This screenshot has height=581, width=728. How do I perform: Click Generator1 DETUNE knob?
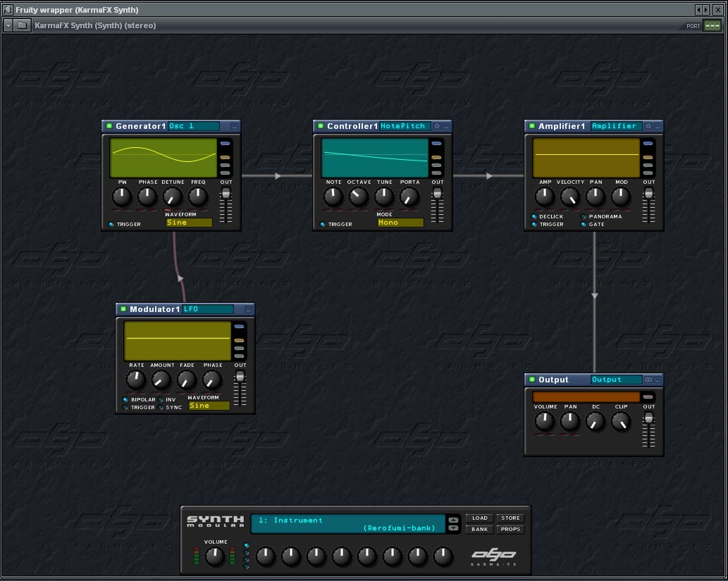[173, 197]
